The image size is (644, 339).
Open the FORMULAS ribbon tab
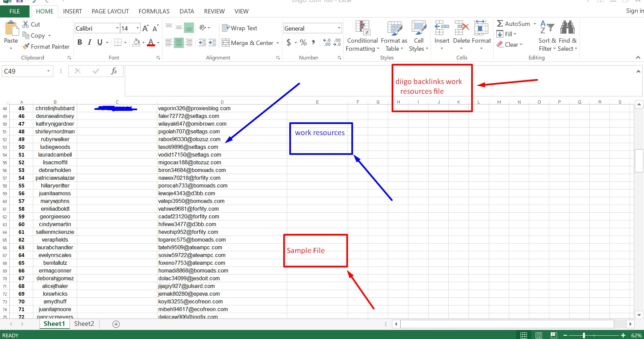tap(154, 11)
